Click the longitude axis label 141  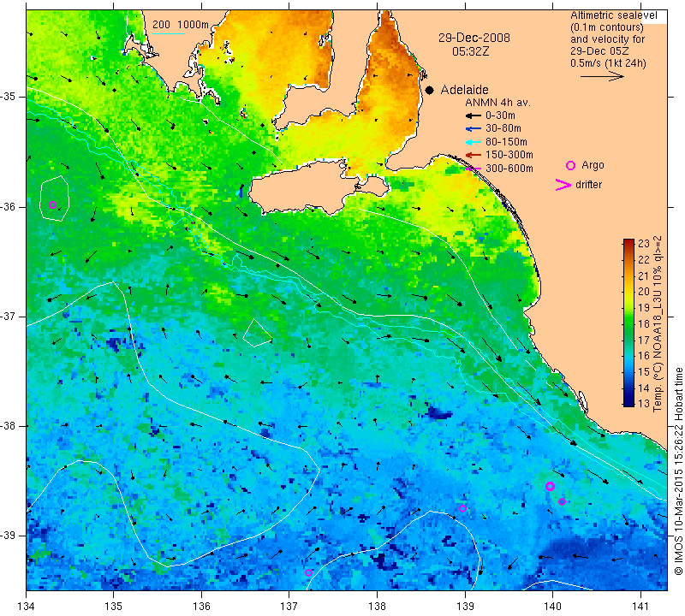click(640, 607)
